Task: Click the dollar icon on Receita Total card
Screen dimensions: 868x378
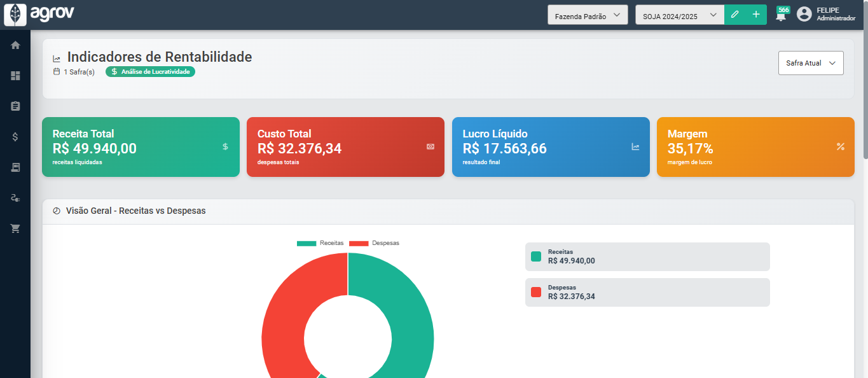Action: click(x=225, y=146)
